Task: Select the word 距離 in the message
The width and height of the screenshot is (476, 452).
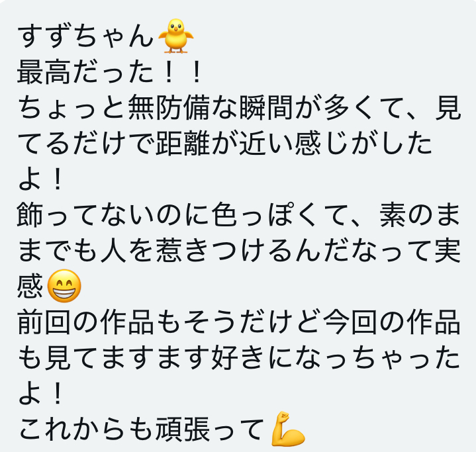Action: pos(183,144)
